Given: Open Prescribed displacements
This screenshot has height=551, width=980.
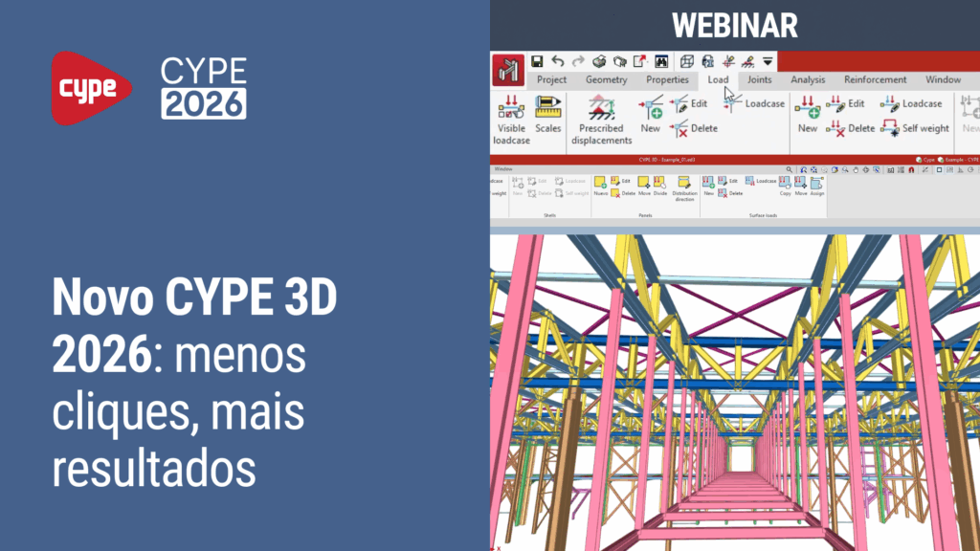Looking at the screenshot, I should (x=601, y=120).
